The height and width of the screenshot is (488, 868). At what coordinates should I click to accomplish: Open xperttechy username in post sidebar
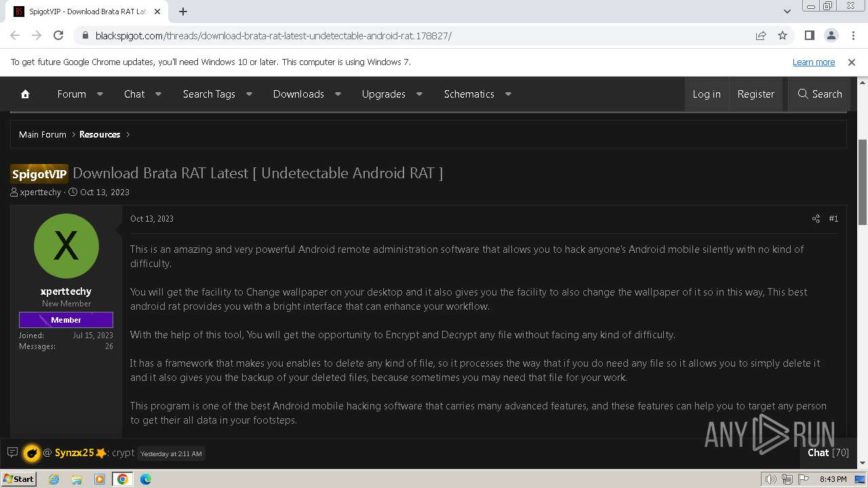click(x=66, y=291)
